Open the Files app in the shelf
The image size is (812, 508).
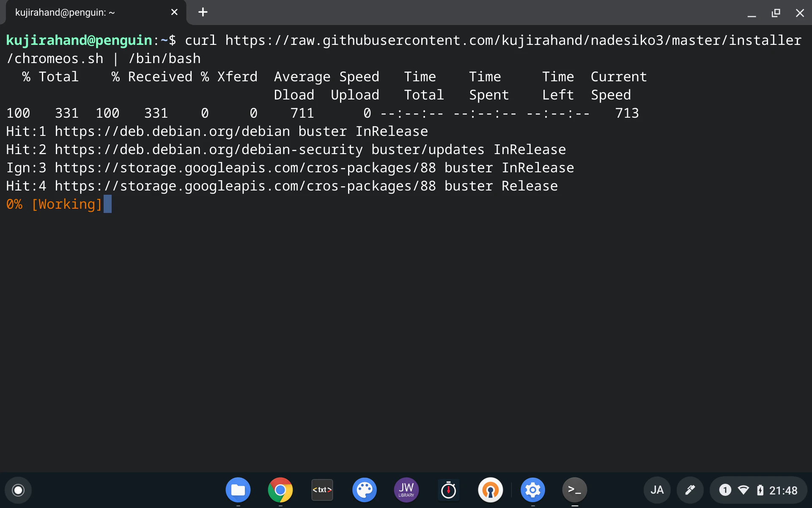[x=238, y=490]
